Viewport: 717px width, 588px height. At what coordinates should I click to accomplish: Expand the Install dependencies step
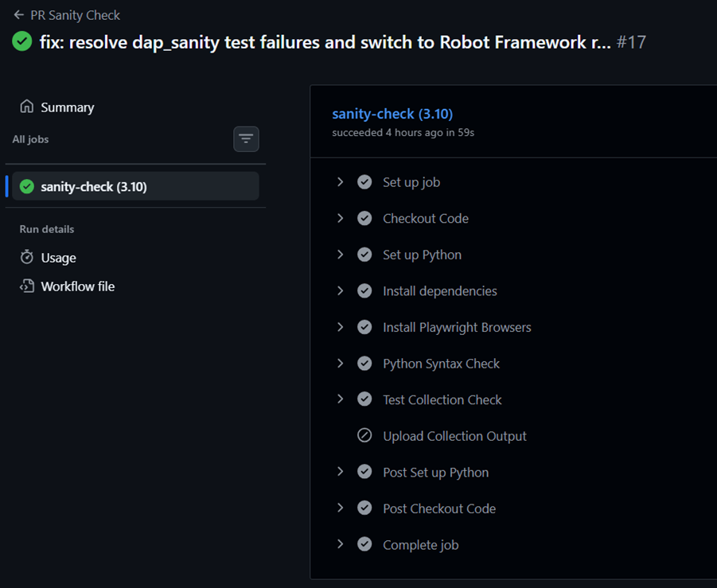[341, 290]
